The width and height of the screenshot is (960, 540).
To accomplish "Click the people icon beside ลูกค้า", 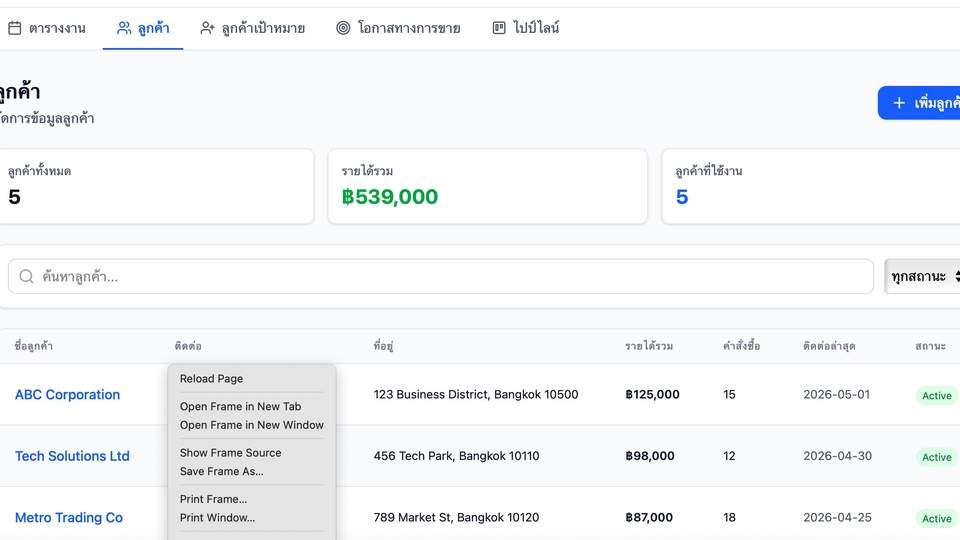I will [124, 28].
